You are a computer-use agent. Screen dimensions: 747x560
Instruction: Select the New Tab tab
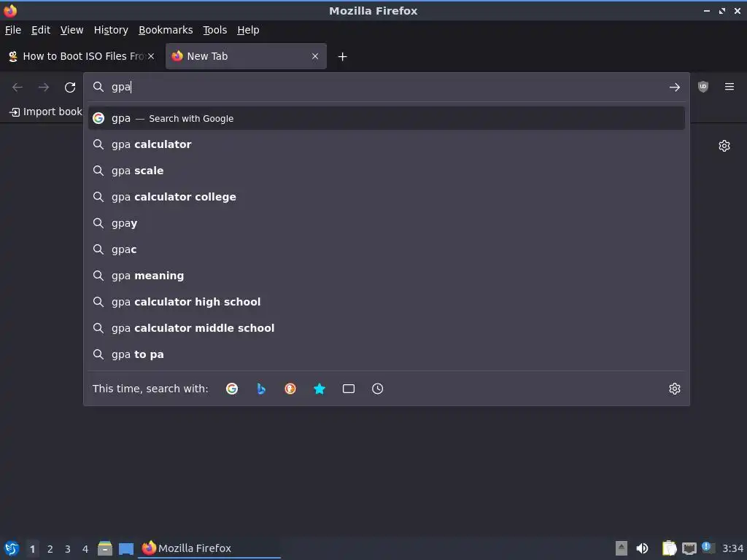click(x=246, y=56)
